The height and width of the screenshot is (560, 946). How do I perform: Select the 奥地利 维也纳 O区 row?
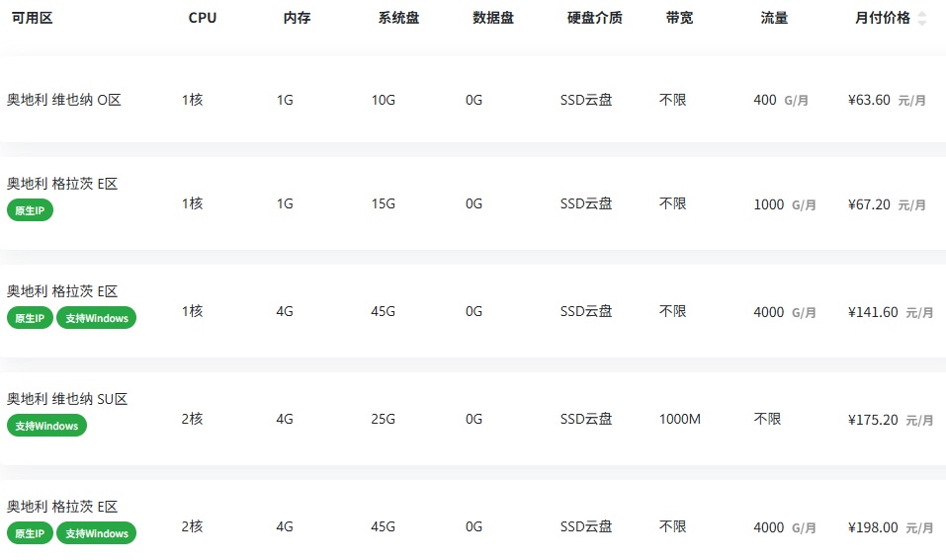473,100
